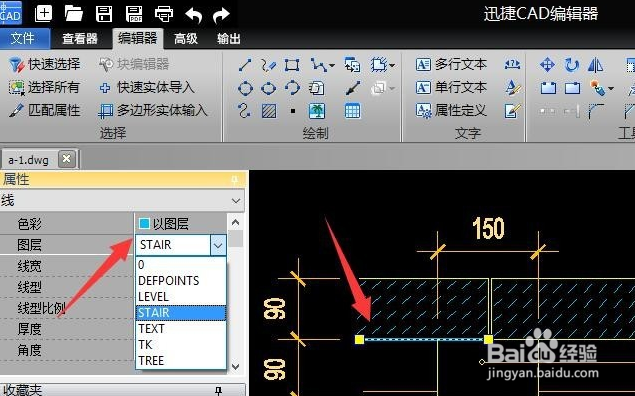635x396 pixels.
Task: Choose the TK layer
Action: [x=181, y=345]
